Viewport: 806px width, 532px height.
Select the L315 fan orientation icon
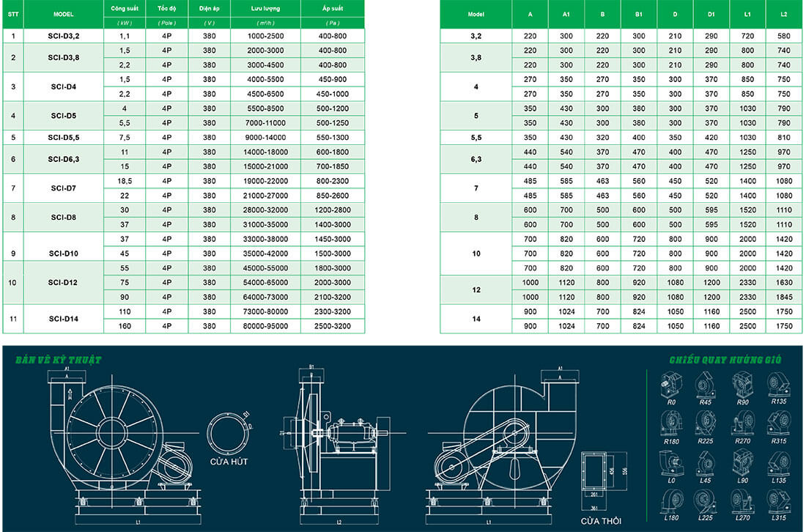[780, 501]
